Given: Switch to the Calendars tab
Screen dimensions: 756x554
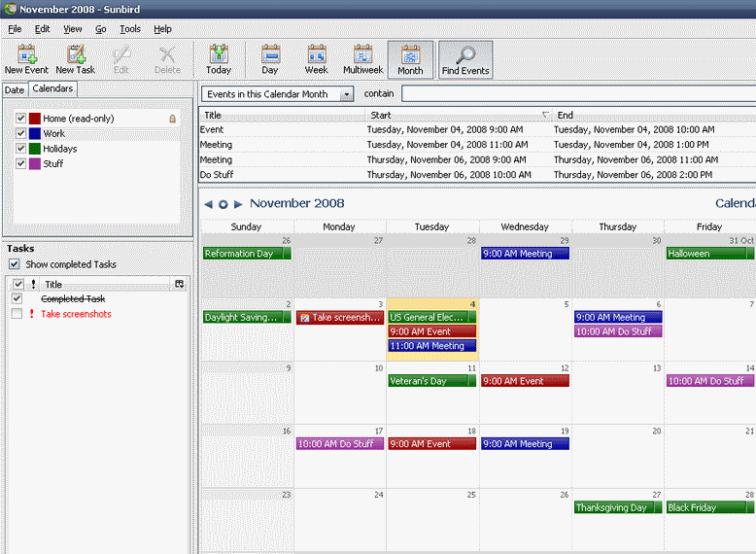Looking at the screenshot, I should (52, 88).
